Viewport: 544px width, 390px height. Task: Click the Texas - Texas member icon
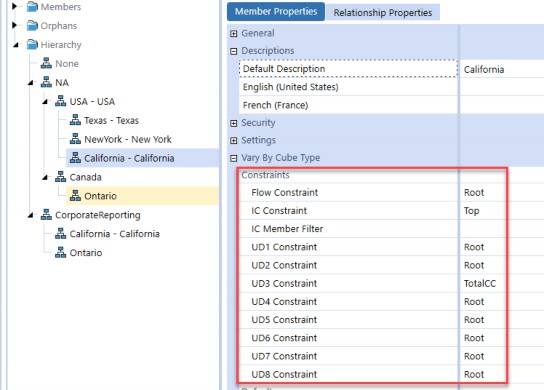point(75,120)
